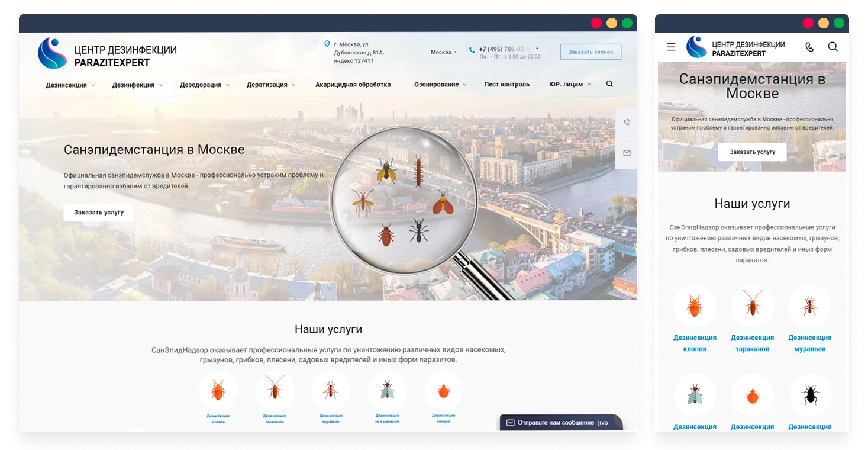Screen dimensions: 868x450
Task: Click desktop Заказать услугу button
Action: pos(99,212)
